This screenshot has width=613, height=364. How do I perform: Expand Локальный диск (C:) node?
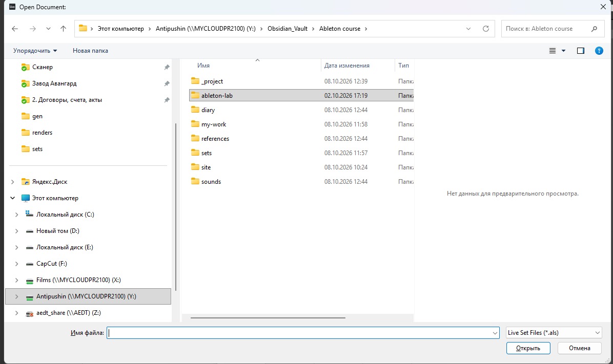tap(16, 215)
